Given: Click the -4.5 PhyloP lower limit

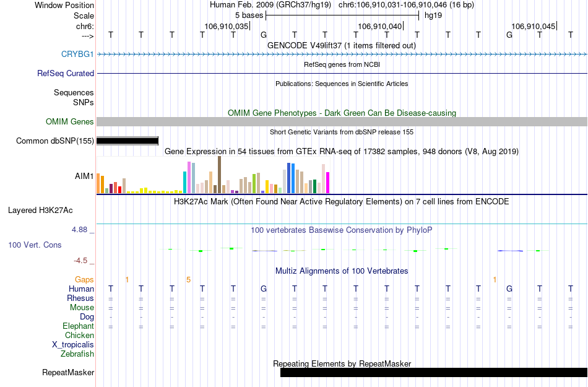Looking at the screenshot, I should (80, 260).
